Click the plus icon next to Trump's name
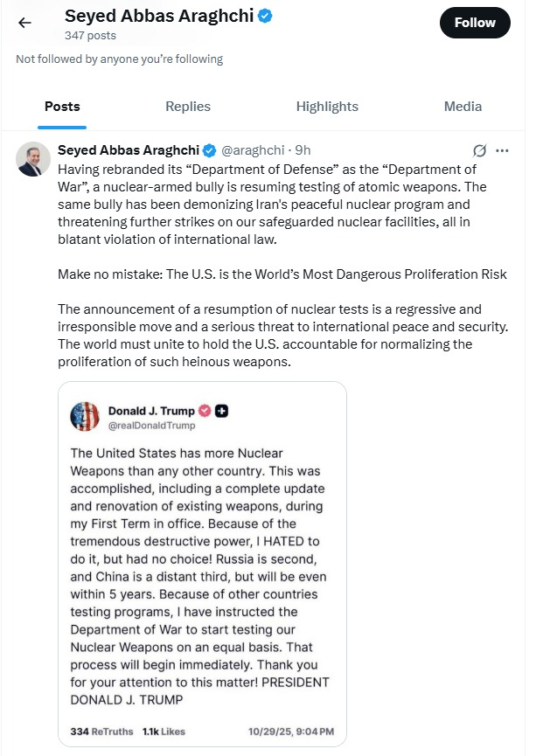 point(221,411)
